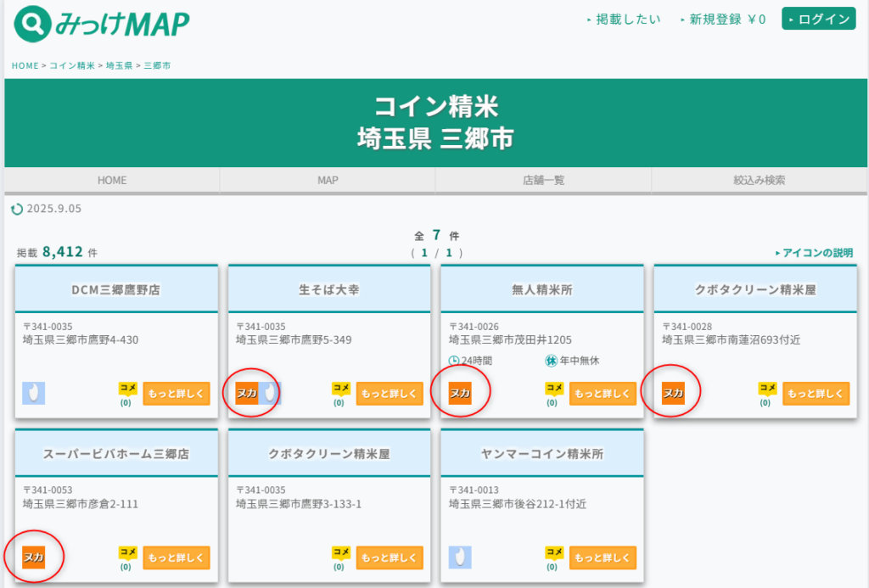869x588 pixels.
Task: Click the ヌカ icon on 無人精米所 card
Action: (x=460, y=393)
